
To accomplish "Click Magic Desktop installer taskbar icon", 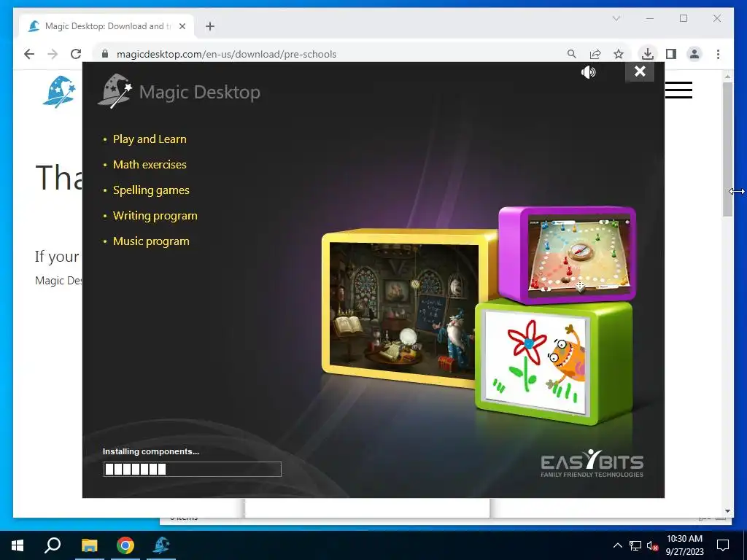I will [x=161, y=545].
